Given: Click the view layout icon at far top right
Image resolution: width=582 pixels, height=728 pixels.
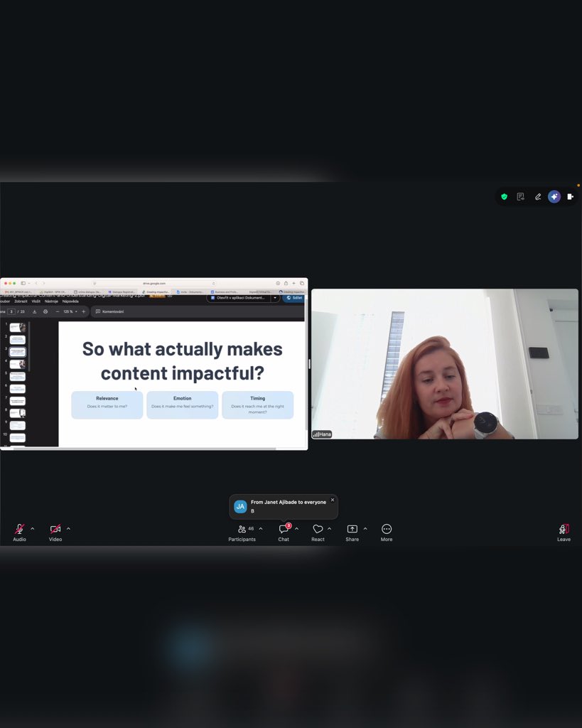Looking at the screenshot, I should click(571, 197).
